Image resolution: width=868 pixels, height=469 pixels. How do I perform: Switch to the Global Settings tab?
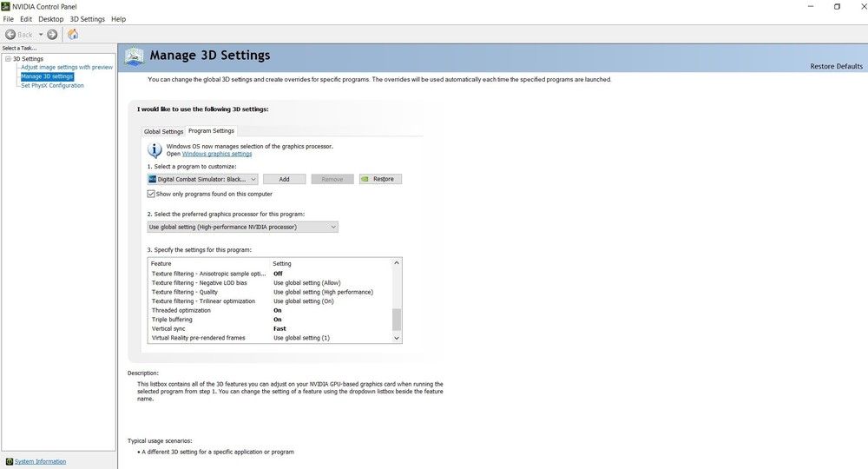(x=163, y=131)
